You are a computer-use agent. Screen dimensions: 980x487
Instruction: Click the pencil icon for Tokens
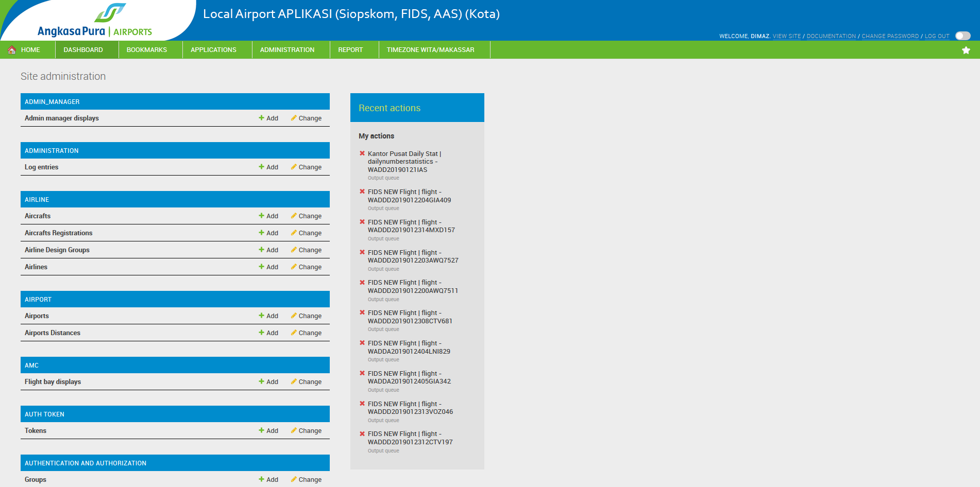click(294, 430)
